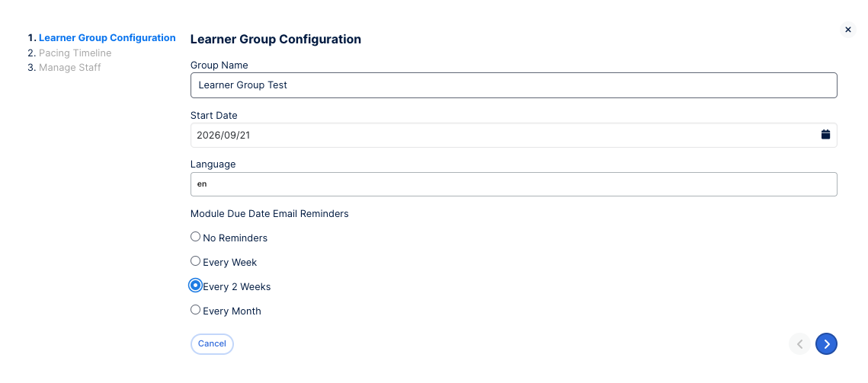
Task: Click the Module Due Date Email Reminders label
Action: (270, 214)
